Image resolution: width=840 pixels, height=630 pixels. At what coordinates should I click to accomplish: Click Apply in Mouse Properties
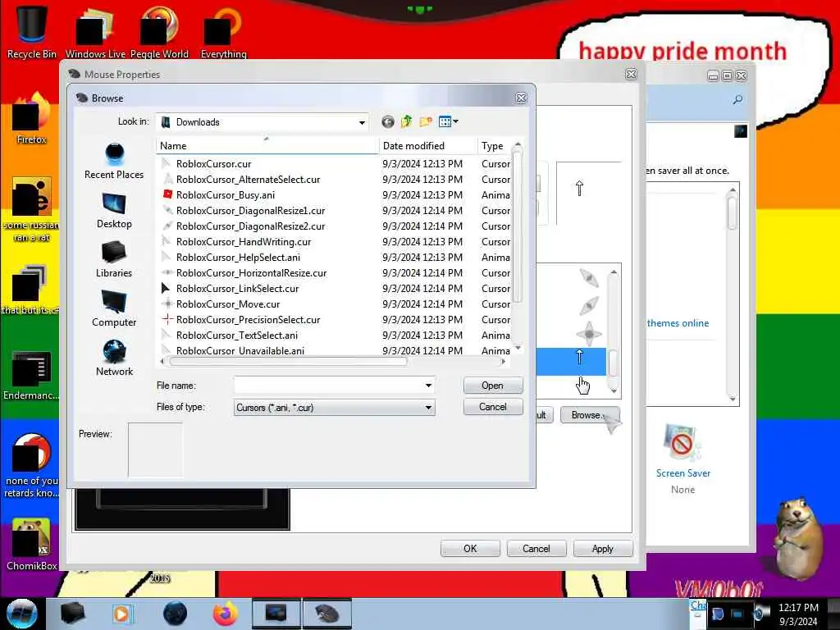point(603,549)
